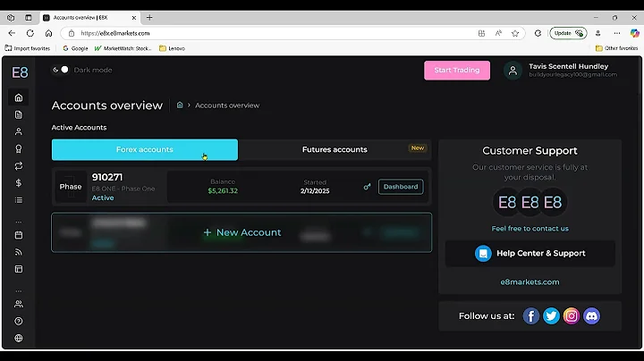Click the Feel free to contact us link
The width and height of the screenshot is (644, 361).
tap(530, 229)
